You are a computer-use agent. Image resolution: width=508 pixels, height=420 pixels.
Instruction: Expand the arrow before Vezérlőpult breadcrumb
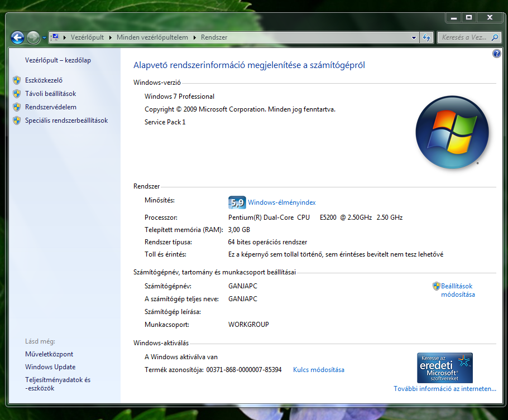(x=65, y=37)
